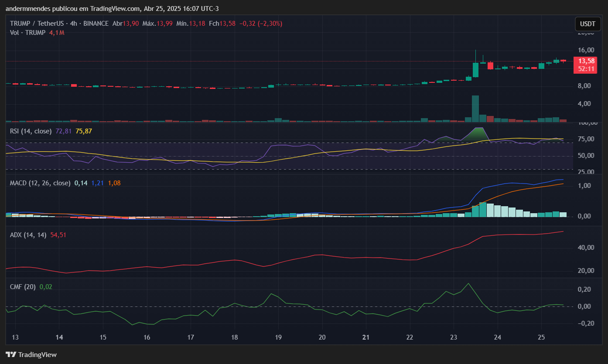Viewport: 608px width, 364px height.
Task: Click the 1,00 MACD axis label
Action: [585, 186]
